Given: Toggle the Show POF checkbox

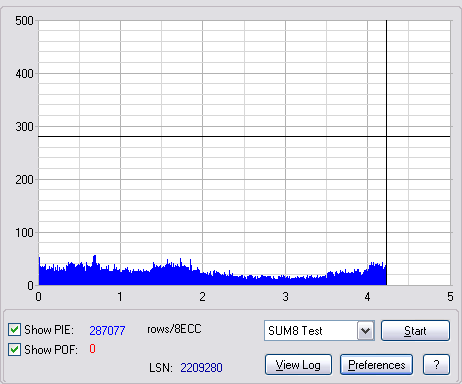Looking at the screenshot, I should 14,350.
